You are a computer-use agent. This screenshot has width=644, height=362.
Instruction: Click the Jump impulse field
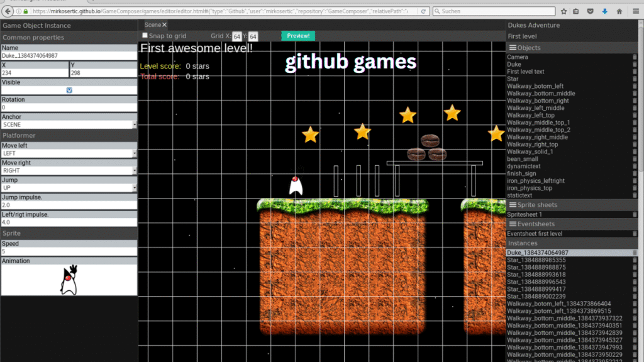[69, 205]
